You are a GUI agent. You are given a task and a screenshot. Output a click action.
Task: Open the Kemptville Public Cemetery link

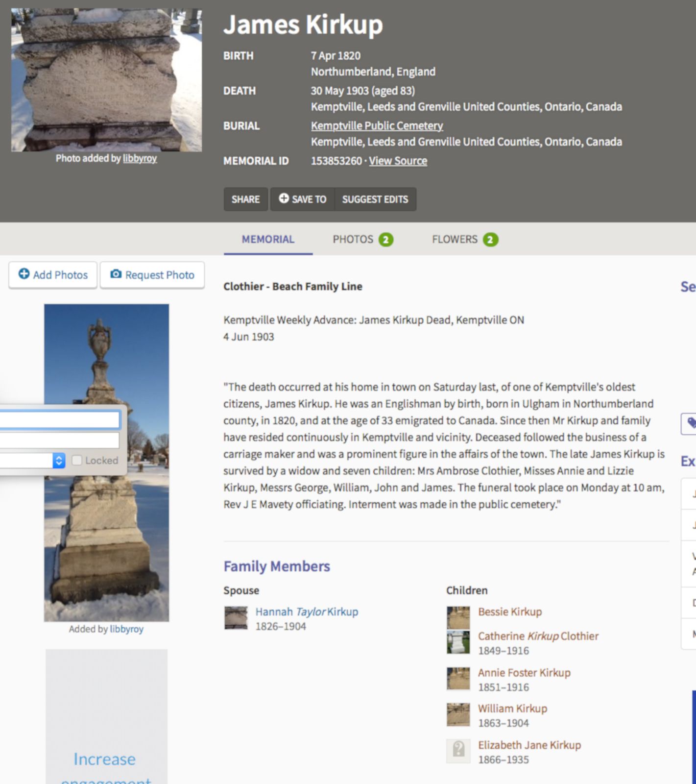(377, 126)
